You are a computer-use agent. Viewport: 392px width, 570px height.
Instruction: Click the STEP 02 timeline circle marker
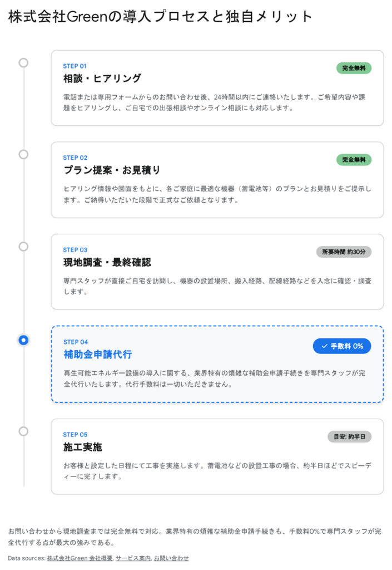tap(23, 154)
